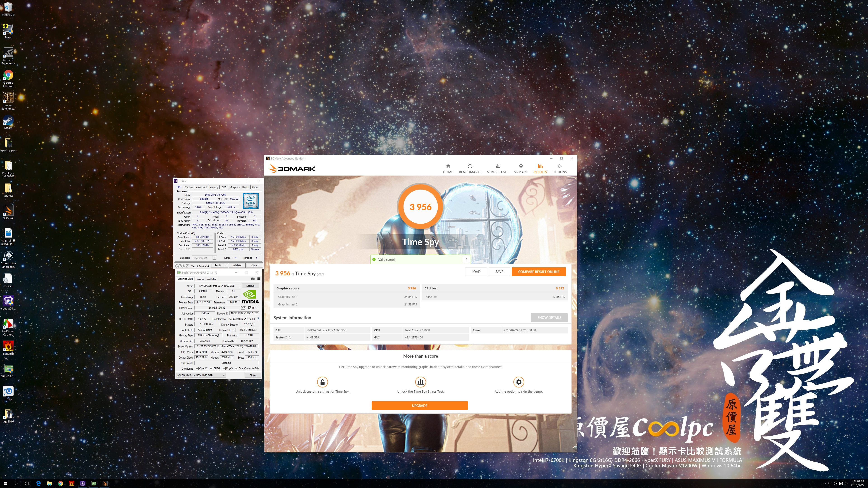This screenshot has width=868, height=488.
Task: Open Action Center notification icon
Action: [841, 483]
